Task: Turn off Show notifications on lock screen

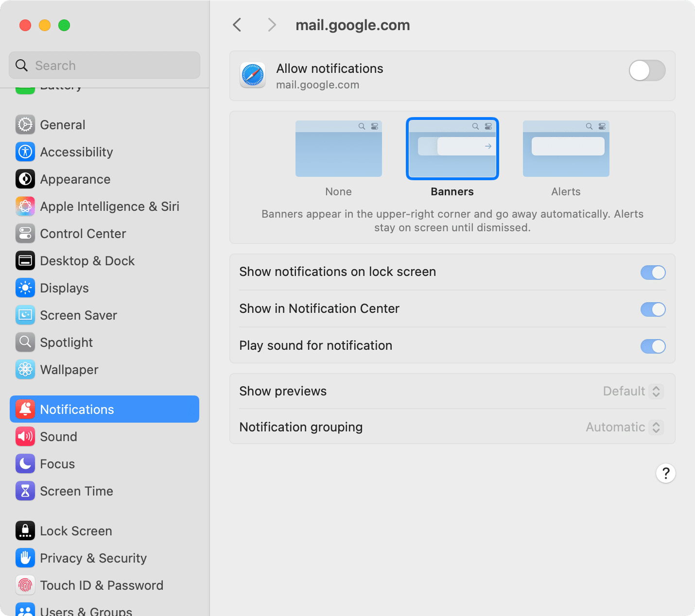Action: 653,273
